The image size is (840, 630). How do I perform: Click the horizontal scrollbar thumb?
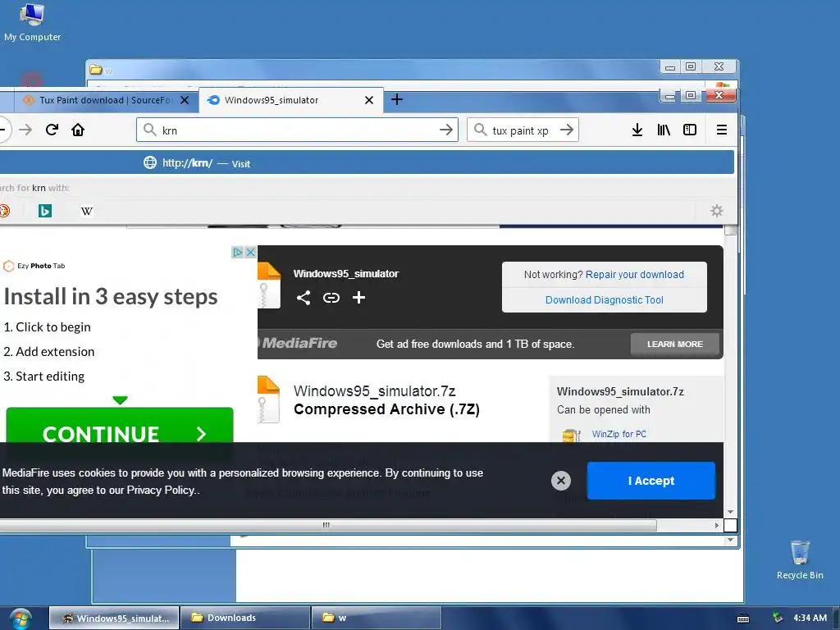[326, 525]
